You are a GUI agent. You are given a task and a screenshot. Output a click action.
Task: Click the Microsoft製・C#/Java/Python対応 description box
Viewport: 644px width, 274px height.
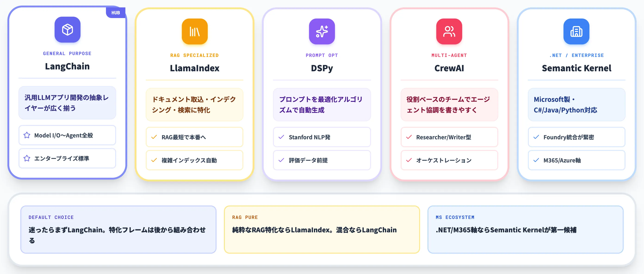click(x=576, y=105)
